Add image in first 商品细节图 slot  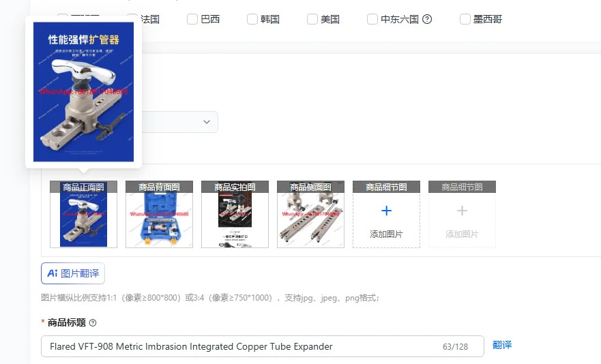coord(386,214)
